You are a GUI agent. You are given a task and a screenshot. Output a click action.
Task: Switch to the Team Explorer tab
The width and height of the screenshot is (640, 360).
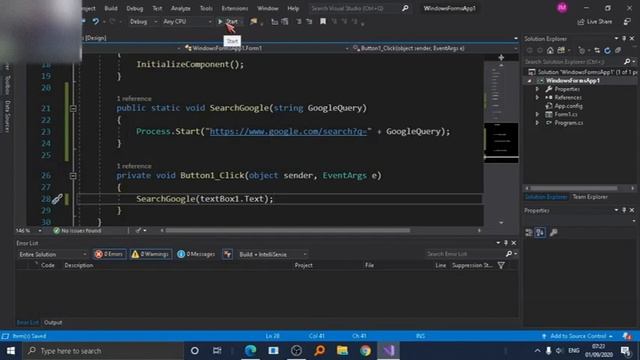tap(590, 197)
